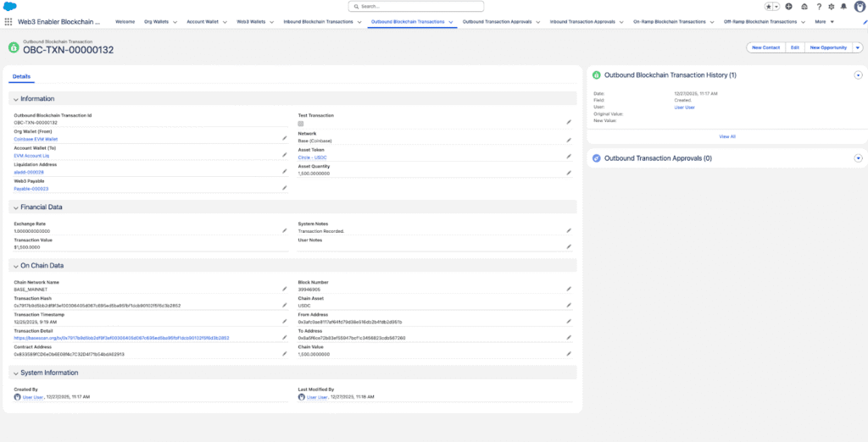This screenshot has height=442, width=868.
Task: Add page to favorites with star icon
Action: [x=769, y=6]
